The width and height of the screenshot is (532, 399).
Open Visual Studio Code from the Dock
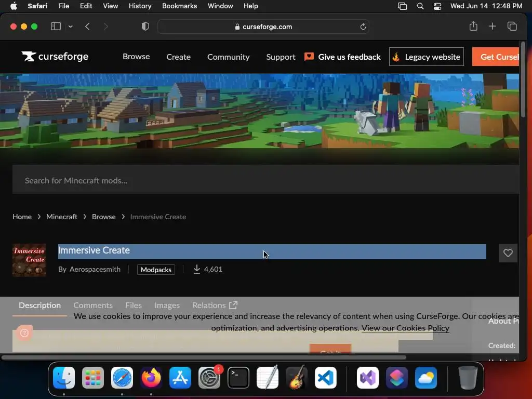326,378
